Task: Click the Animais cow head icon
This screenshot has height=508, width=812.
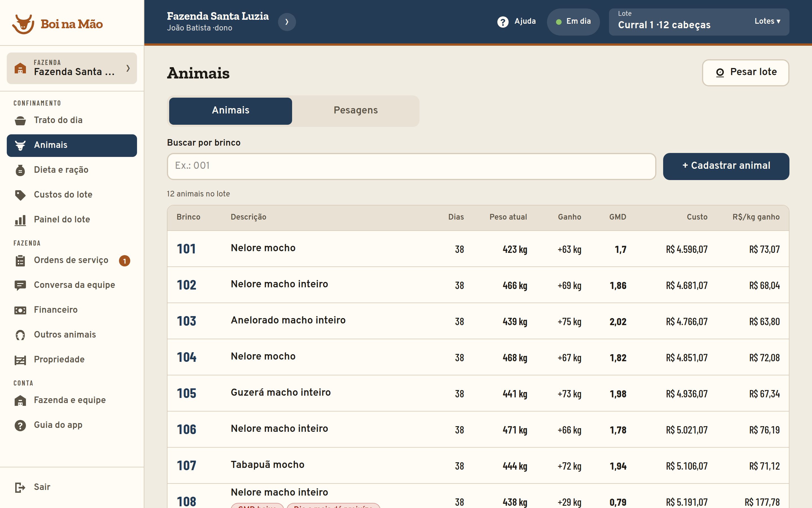Action: [x=20, y=145]
